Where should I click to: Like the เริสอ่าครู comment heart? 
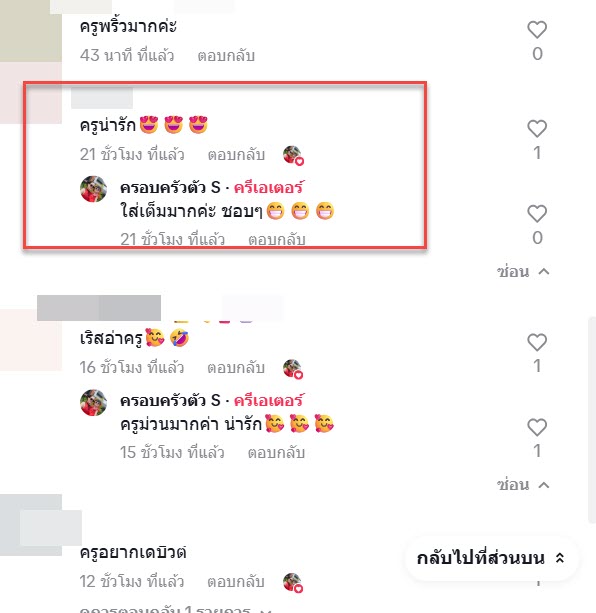537,342
